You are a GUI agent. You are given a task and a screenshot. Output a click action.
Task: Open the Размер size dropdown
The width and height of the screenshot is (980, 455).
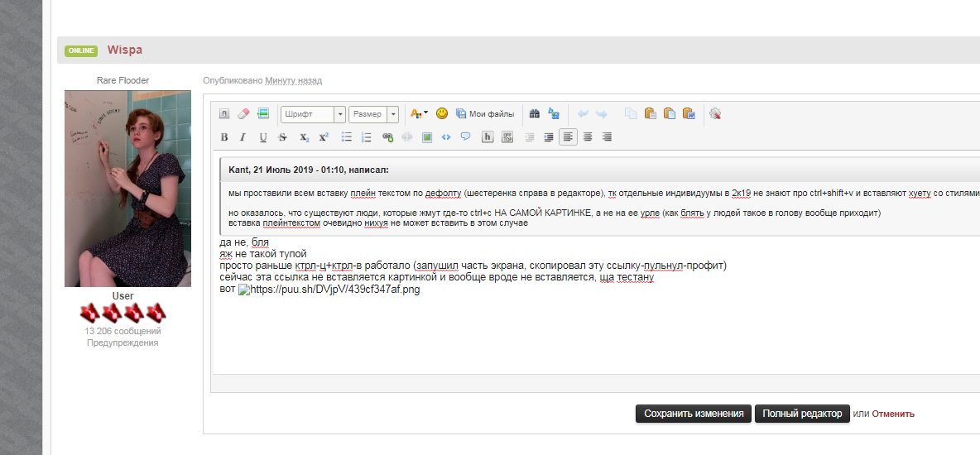tap(374, 114)
